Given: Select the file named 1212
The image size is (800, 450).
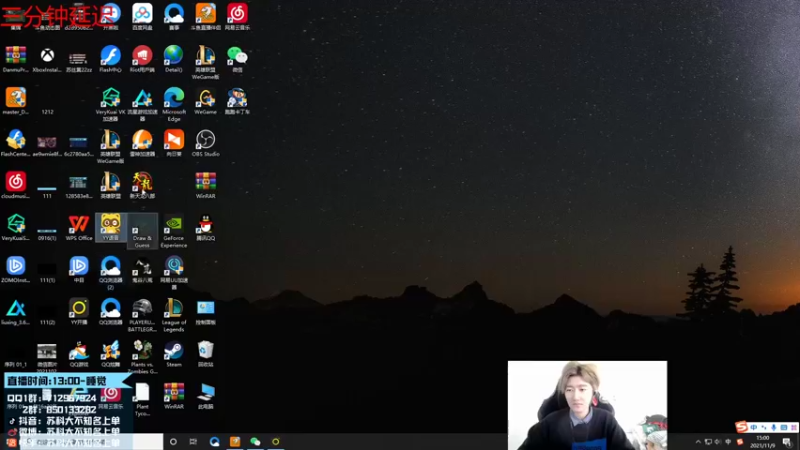Looking at the screenshot, I should (47, 111).
